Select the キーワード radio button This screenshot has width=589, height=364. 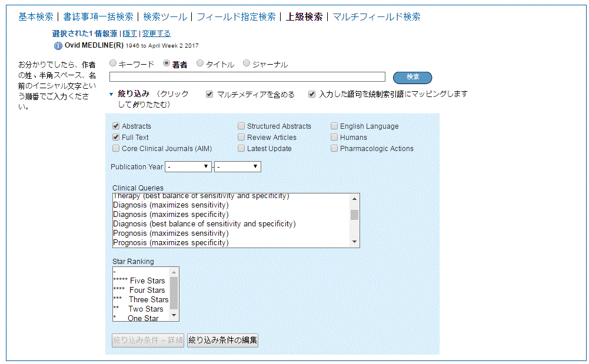click(113, 64)
